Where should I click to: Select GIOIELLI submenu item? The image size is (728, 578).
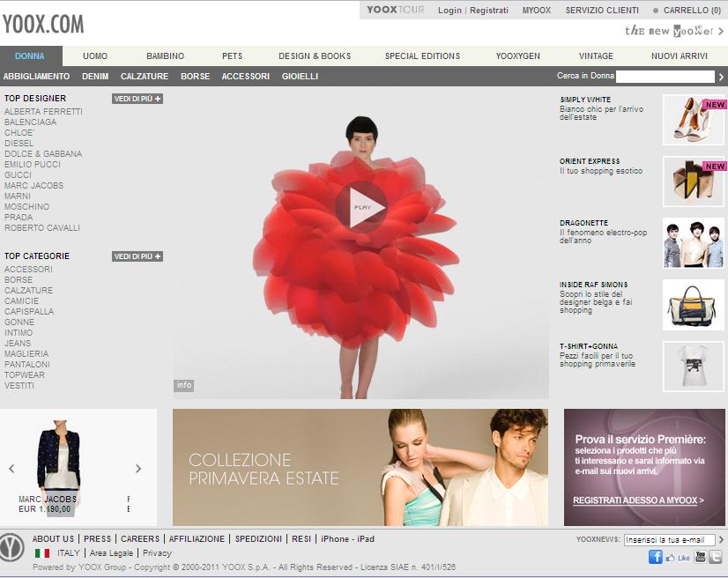[300, 76]
